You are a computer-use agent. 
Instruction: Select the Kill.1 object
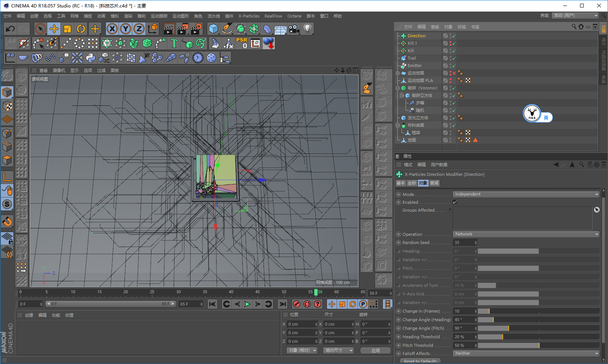pos(412,43)
